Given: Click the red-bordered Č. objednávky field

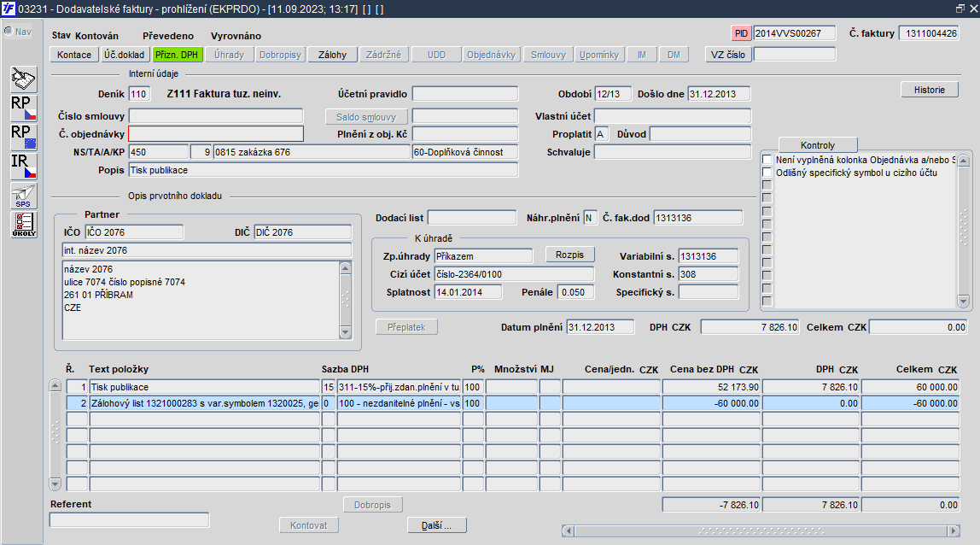Looking at the screenshot, I should pos(216,134).
